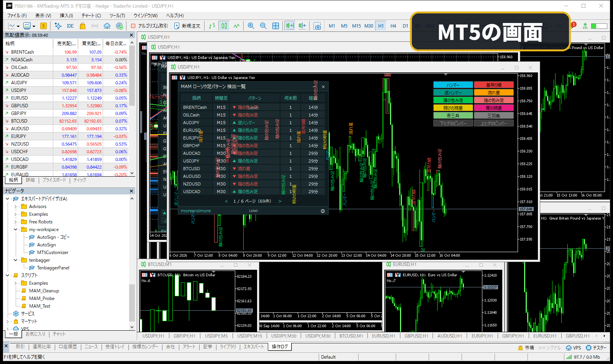
Task: Collapse the my-workspace folder
Action: pyautogui.click(x=15, y=230)
